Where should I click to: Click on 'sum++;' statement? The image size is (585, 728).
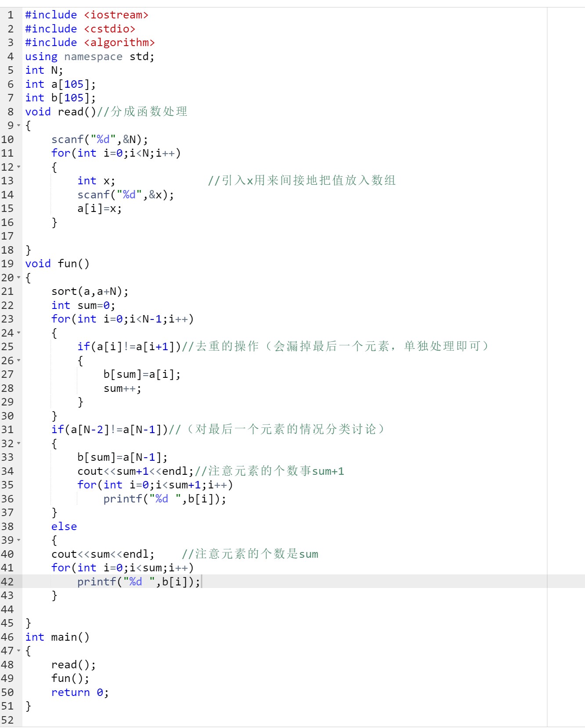123,388
